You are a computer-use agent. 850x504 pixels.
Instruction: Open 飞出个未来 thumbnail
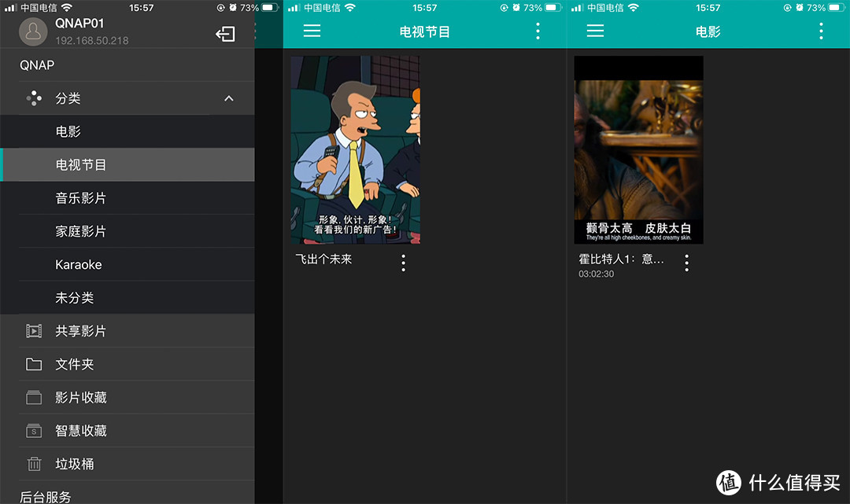coord(355,150)
